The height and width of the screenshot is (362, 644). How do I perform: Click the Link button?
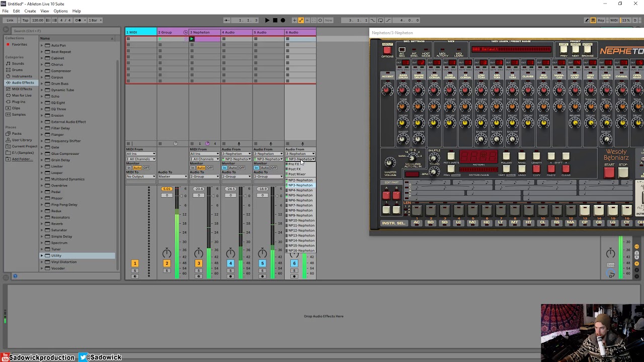(x=10, y=20)
